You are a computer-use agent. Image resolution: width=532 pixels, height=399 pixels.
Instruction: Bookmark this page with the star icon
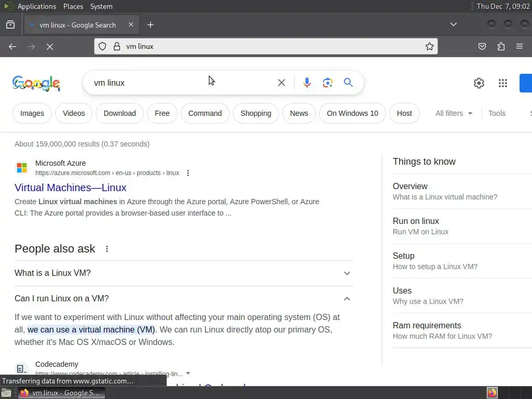coord(430,46)
